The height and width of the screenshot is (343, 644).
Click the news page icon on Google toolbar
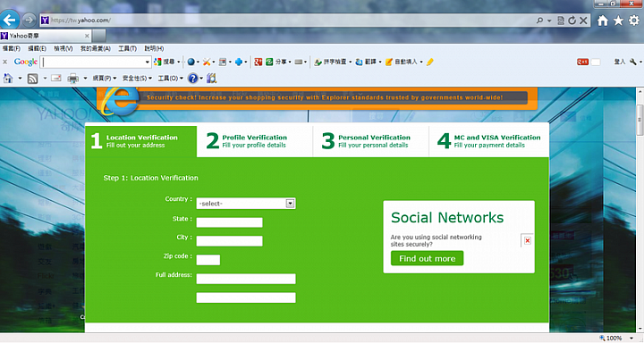(223, 62)
